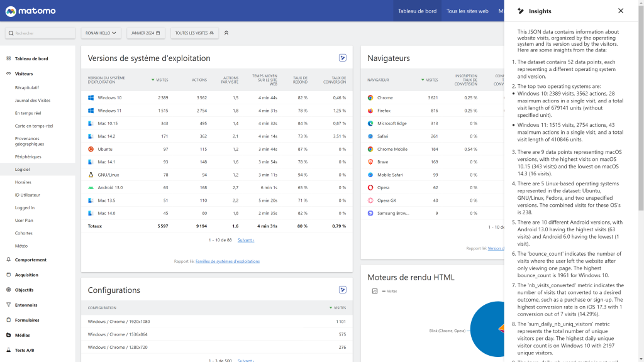The height and width of the screenshot is (362, 644).
Task: Click insights icon on Configurations widget
Action: tap(343, 290)
